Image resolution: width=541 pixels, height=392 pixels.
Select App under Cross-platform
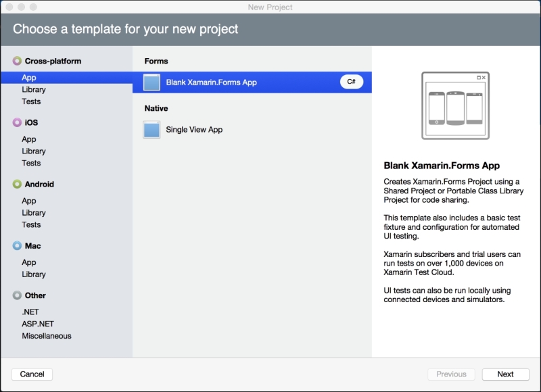pos(66,78)
